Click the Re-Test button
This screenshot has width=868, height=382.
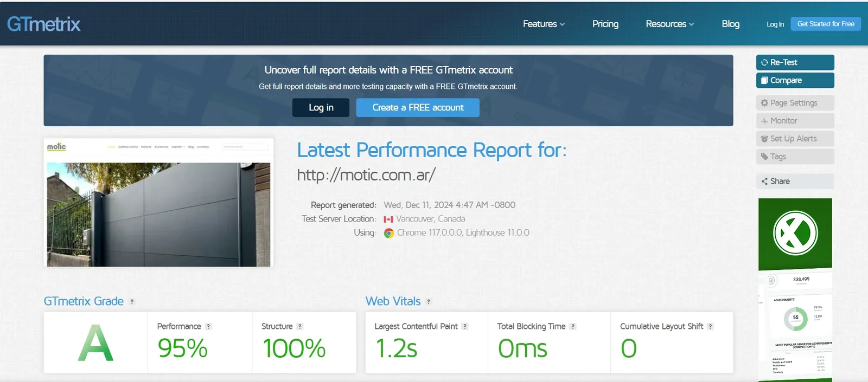click(x=795, y=62)
